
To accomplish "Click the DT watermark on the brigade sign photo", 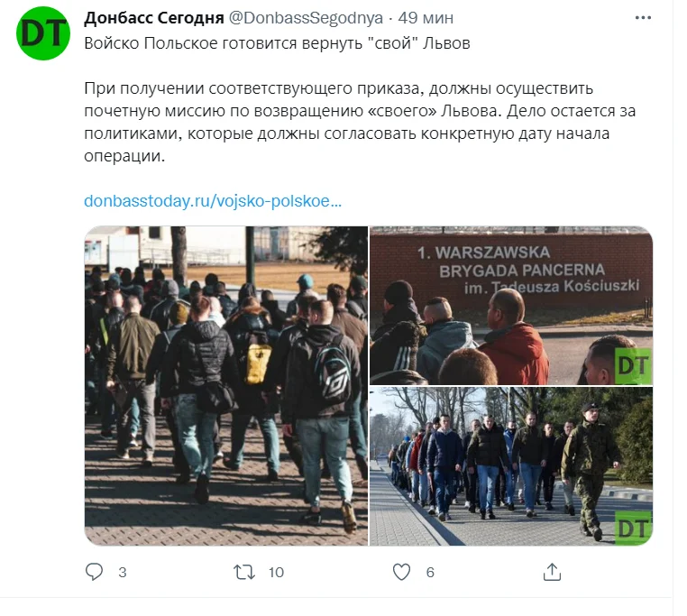I will 633,365.
